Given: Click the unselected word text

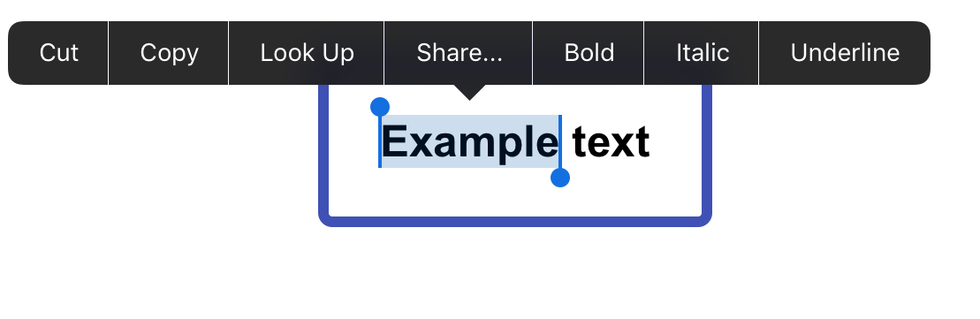Looking at the screenshot, I should (611, 143).
